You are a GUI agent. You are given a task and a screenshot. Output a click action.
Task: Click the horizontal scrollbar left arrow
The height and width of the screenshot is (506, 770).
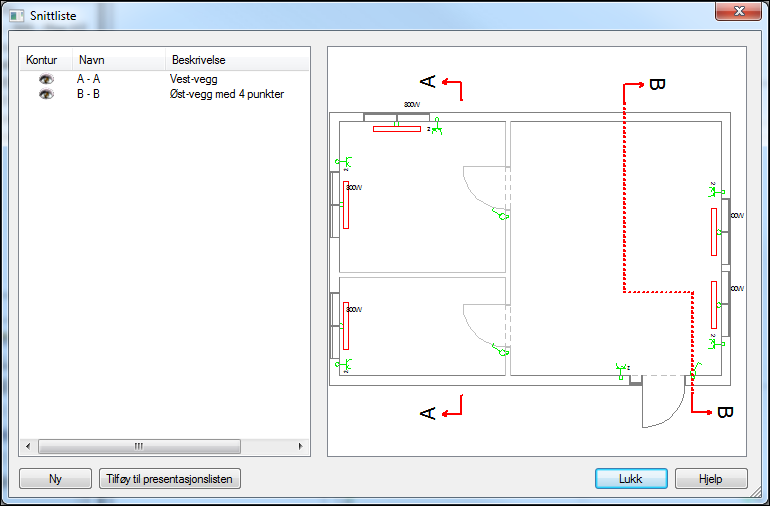click(x=27, y=446)
